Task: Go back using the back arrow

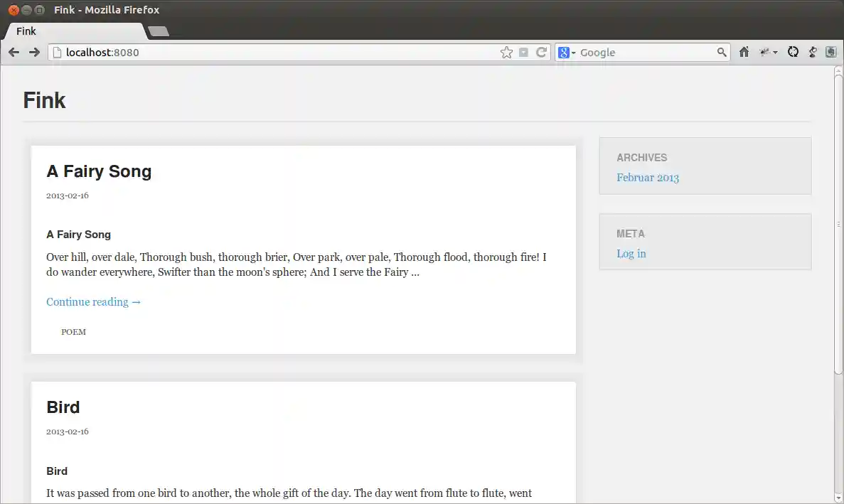Action: (x=14, y=52)
